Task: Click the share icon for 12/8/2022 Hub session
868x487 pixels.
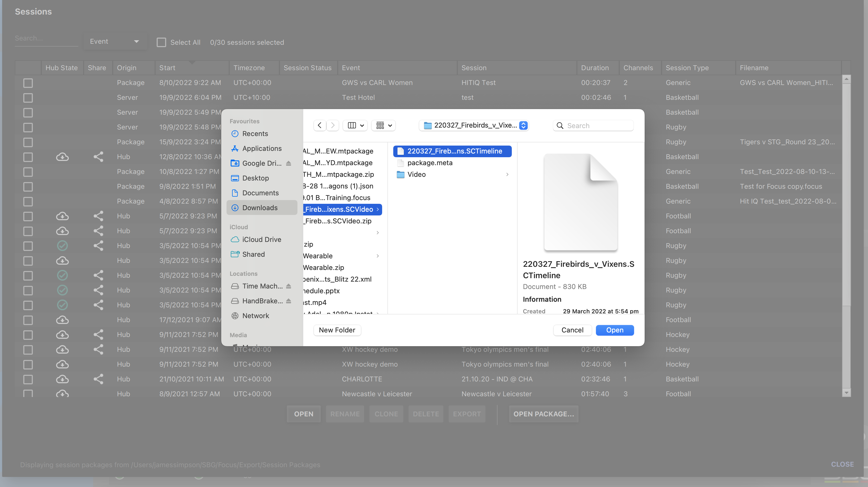Action: 98,157
